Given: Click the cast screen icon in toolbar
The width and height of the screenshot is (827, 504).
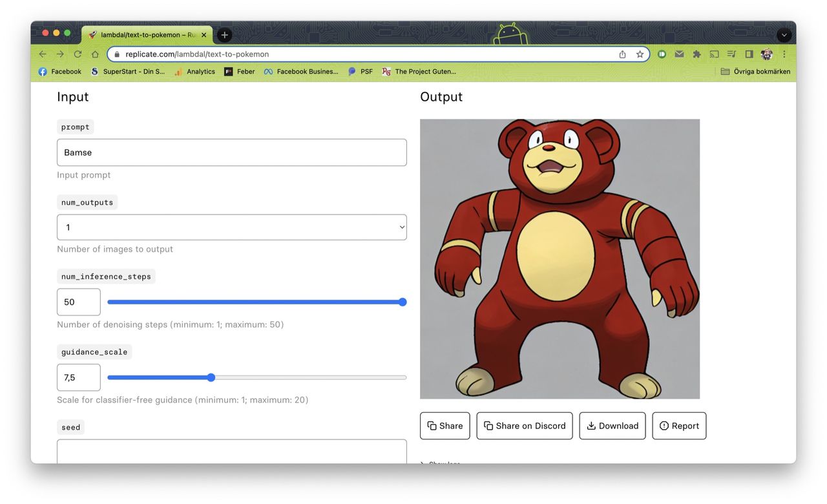Looking at the screenshot, I should (x=714, y=54).
